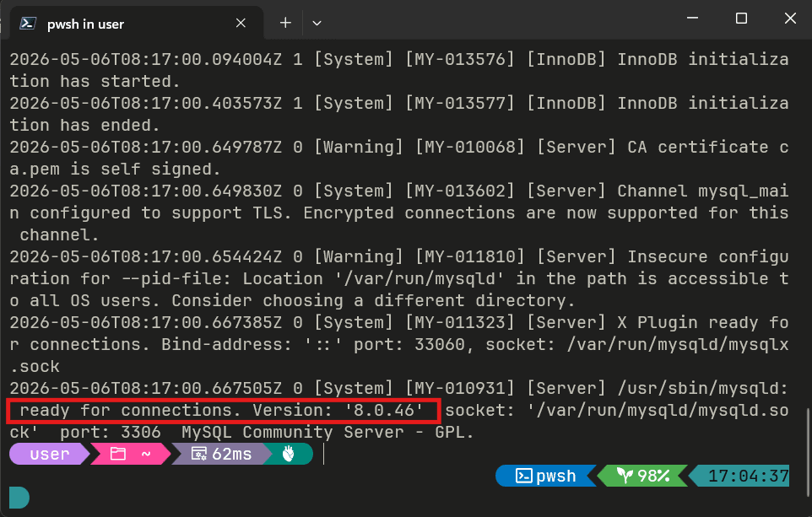The width and height of the screenshot is (812, 517).
Task: Click the PowerShell icon in the tab
Action: tap(28, 24)
